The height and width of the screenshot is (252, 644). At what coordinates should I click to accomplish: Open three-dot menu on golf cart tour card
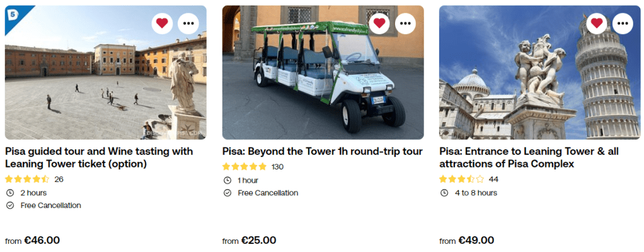click(x=406, y=23)
